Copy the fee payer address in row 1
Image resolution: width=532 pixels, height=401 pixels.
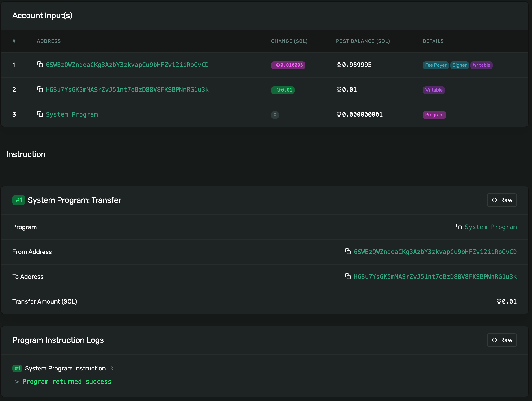[x=40, y=64]
